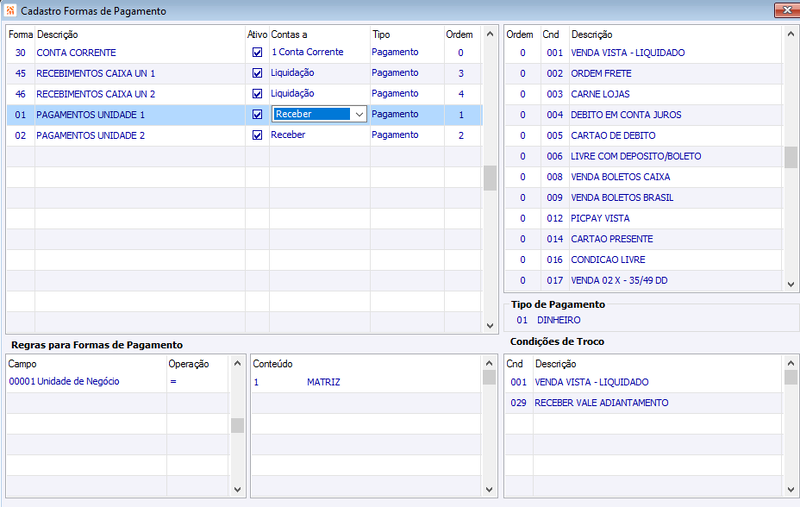Toggle Ativo checkbox for RECEBIMENTOS CAIXA UN 2

click(x=257, y=94)
